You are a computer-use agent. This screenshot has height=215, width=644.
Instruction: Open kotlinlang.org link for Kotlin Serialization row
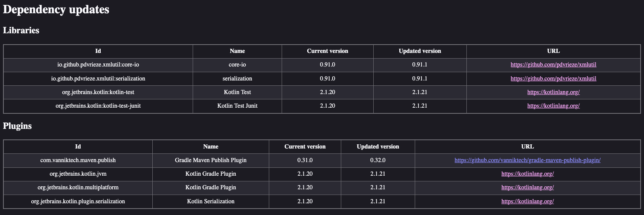point(527,201)
